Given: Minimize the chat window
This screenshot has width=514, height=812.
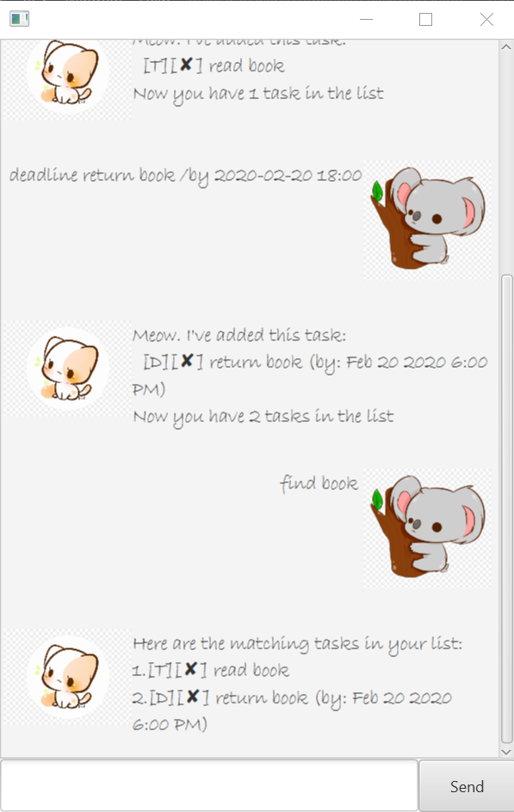Looking at the screenshot, I should [x=367, y=20].
